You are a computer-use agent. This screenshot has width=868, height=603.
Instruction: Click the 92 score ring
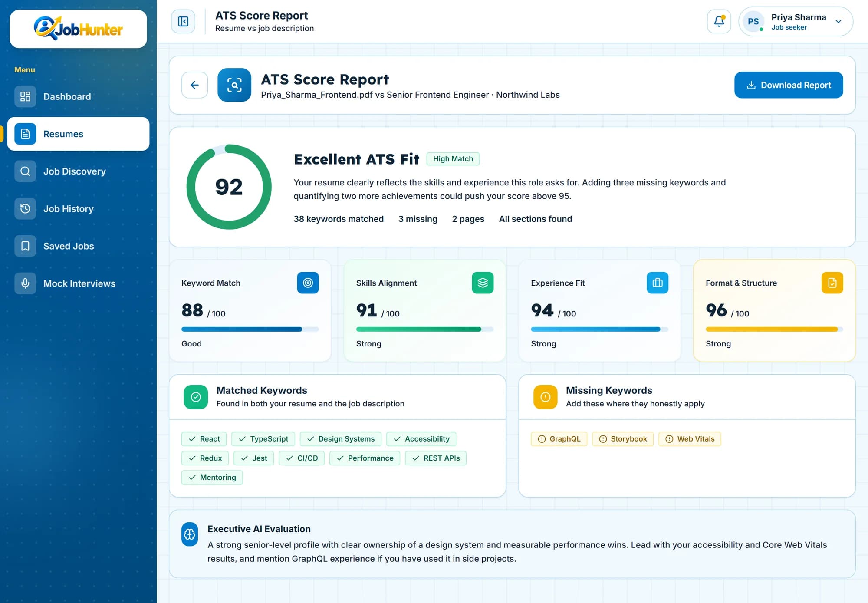pyautogui.click(x=229, y=187)
